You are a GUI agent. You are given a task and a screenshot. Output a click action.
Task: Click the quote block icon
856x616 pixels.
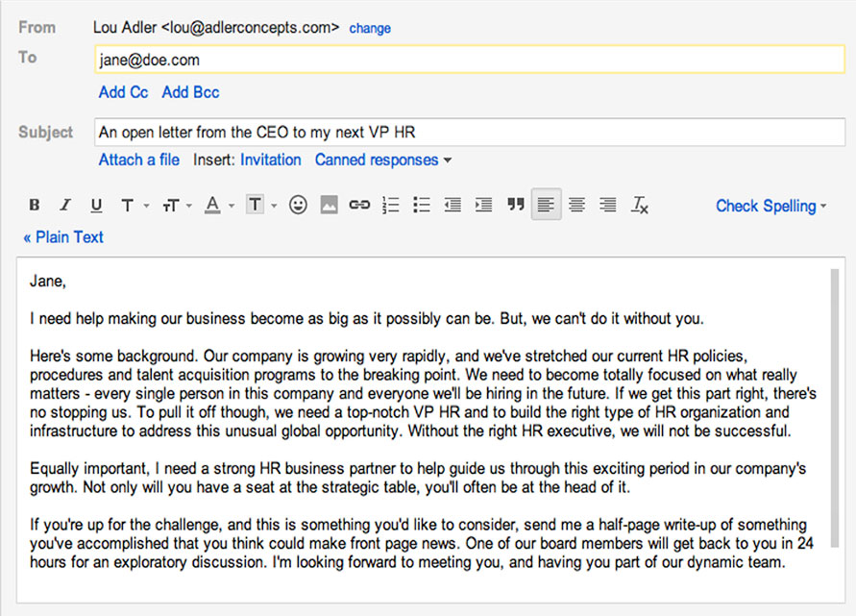pyautogui.click(x=516, y=205)
